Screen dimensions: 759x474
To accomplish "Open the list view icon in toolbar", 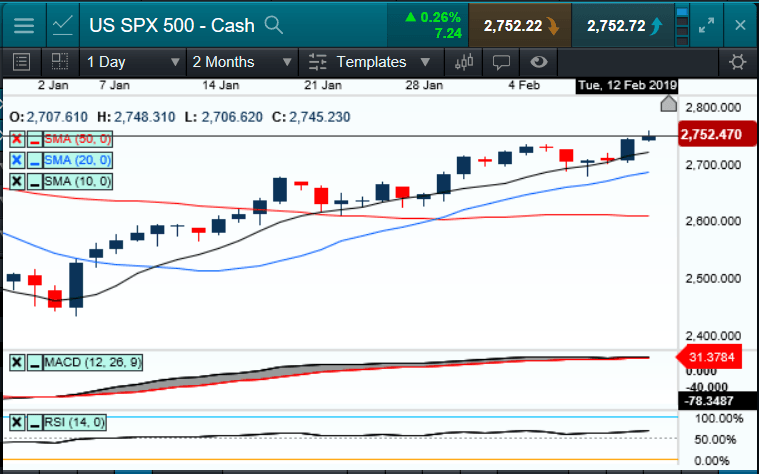I will [x=22, y=62].
